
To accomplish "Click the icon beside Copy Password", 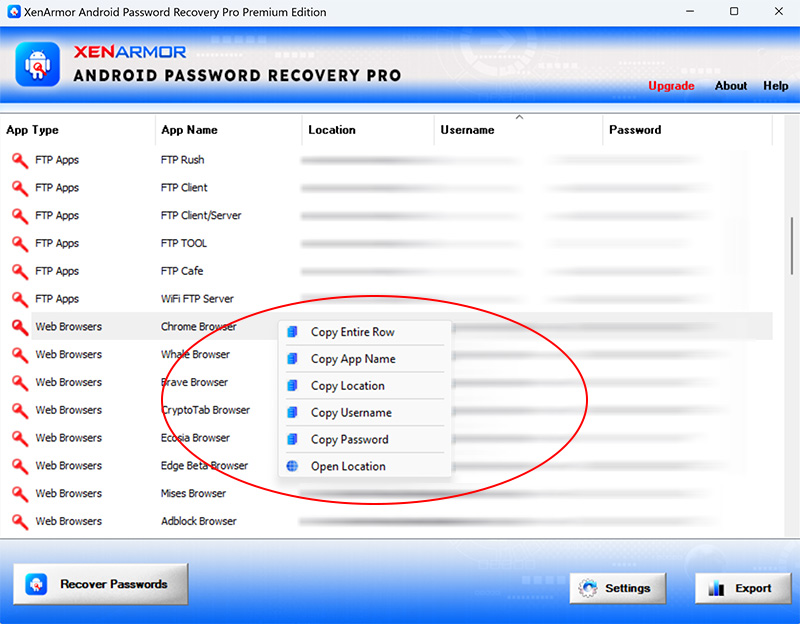I will [x=292, y=439].
